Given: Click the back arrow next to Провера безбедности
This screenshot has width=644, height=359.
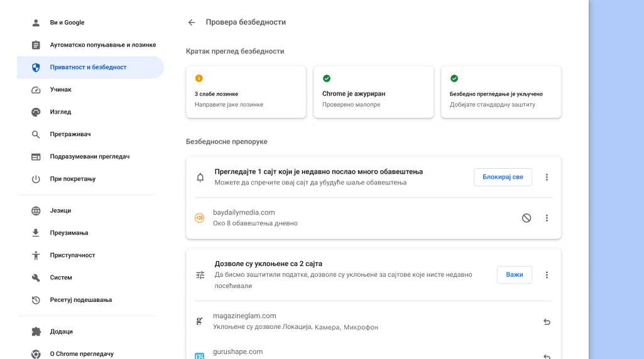Looking at the screenshot, I should (192, 22).
